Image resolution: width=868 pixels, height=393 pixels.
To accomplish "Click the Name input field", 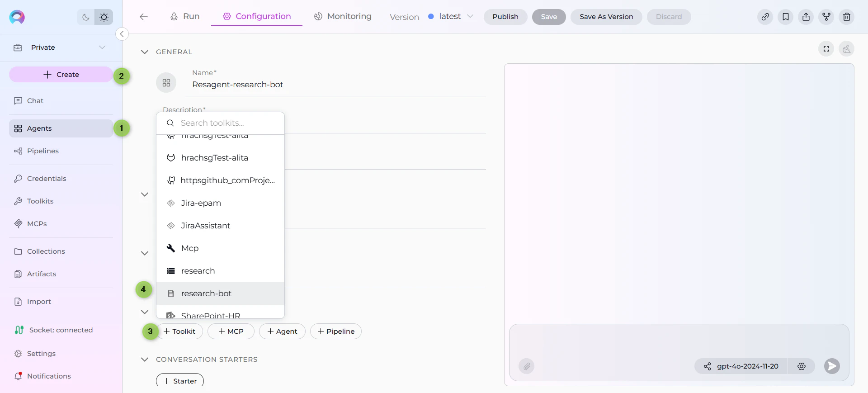I will (x=335, y=85).
